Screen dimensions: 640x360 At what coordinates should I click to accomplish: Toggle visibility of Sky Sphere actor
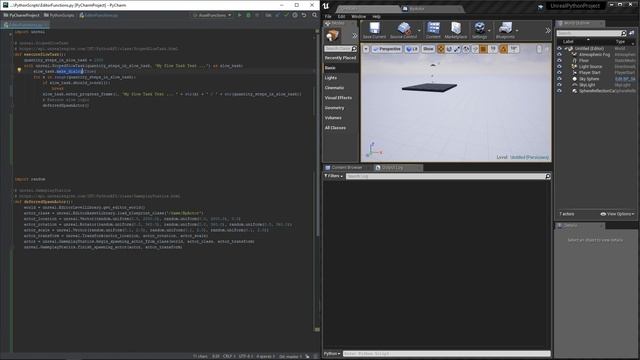click(x=559, y=79)
